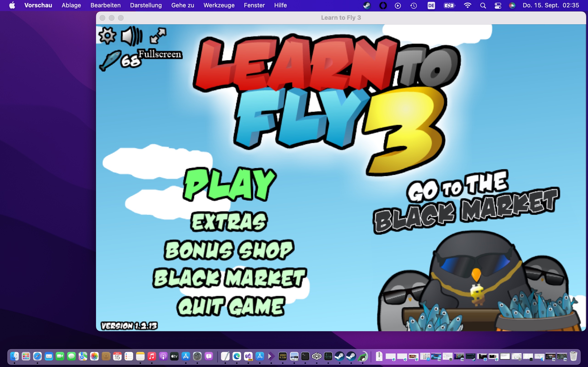The image size is (588, 367).
Task: Click QUIT GAME
Action: (230, 306)
